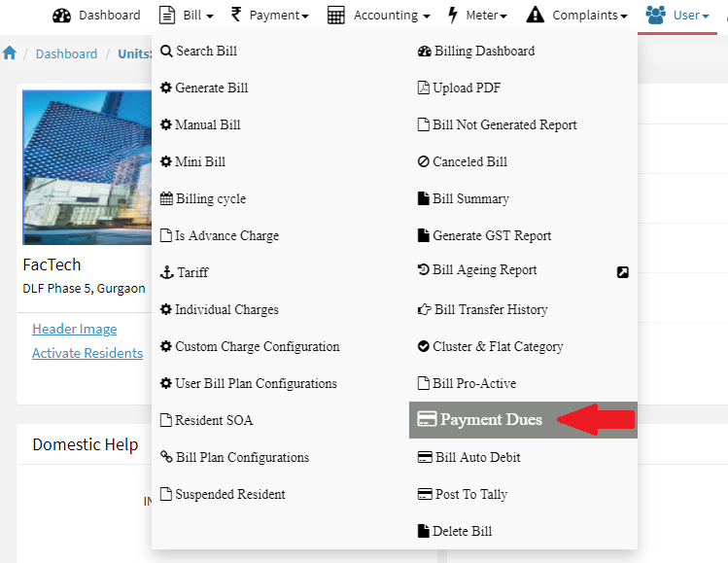Open Billing Dashboard from menu
Viewport: 728px width, 563px height.
click(x=476, y=51)
